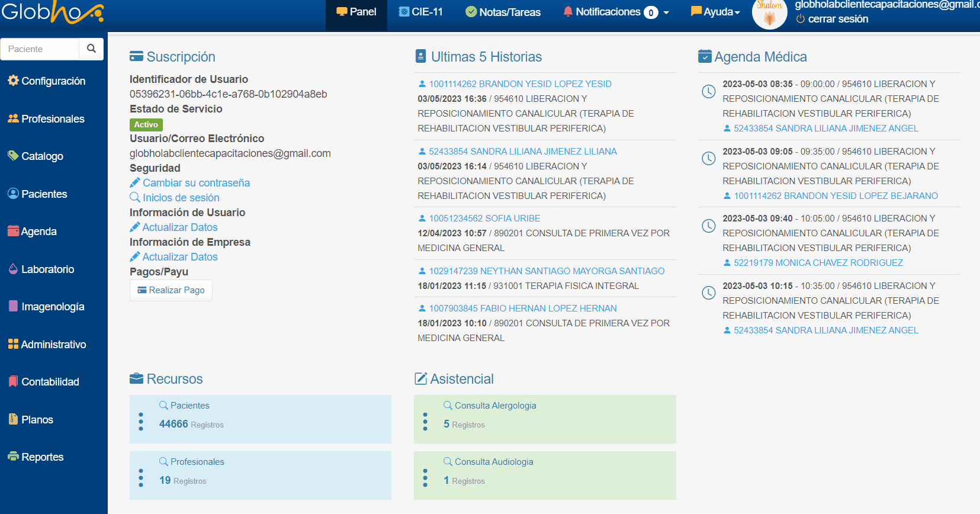Image resolution: width=980 pixels, height=514 pixels.
Task: Switch to the CIE-11 tab
Action: (421, 12)
